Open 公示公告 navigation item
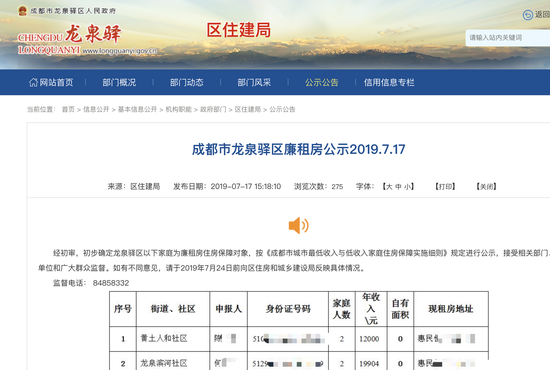 point(322,82)
